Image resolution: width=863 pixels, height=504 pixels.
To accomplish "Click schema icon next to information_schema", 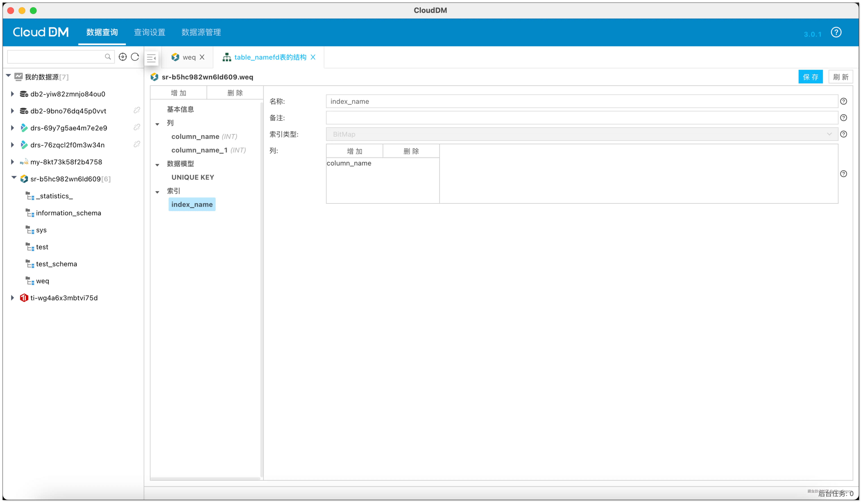I will coord(30,213).
